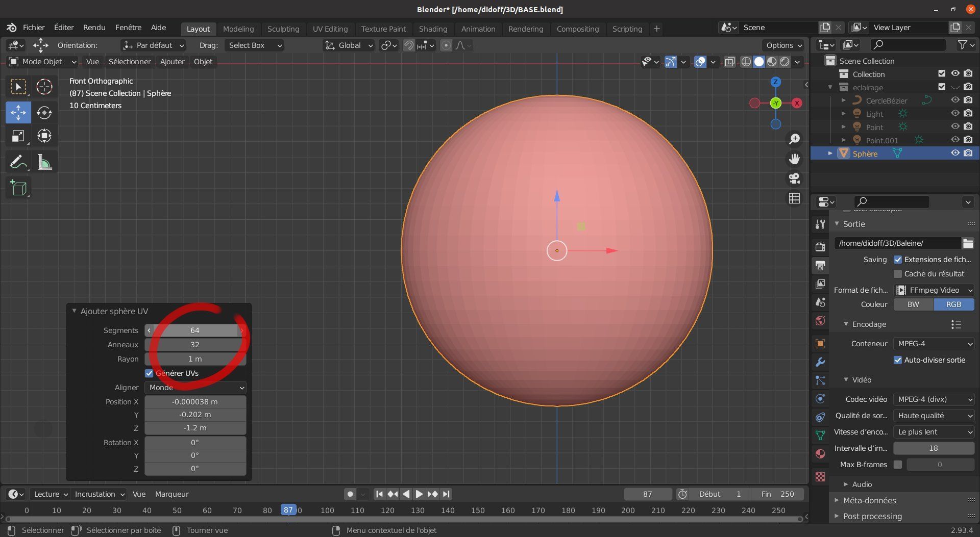Click the viewport zoom magnifier icon
The image size is (980, 537).
794,139
